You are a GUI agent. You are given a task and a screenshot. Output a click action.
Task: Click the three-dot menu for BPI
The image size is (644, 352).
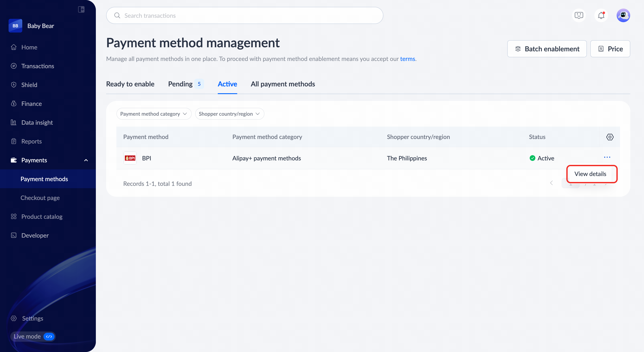[607, 157]
